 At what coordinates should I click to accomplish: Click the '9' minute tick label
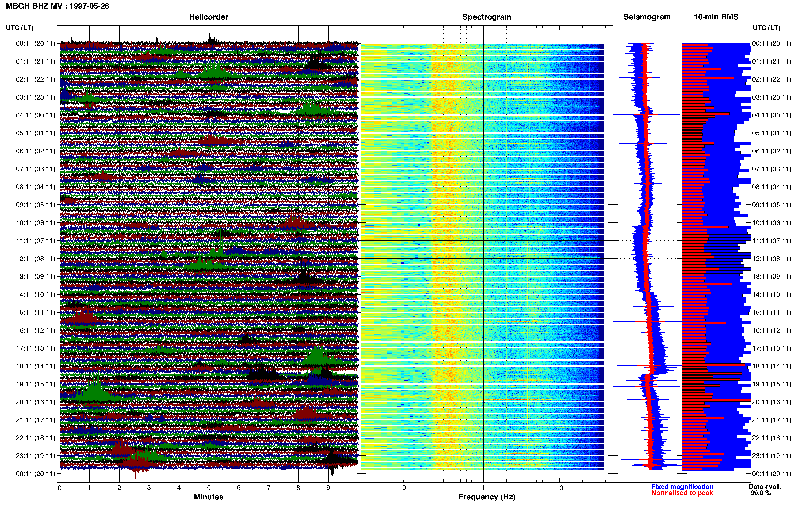pos(328,488)
